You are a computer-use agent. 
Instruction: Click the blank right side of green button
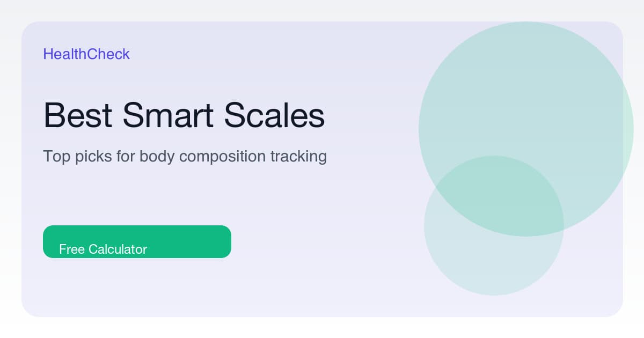click(199, 241)
